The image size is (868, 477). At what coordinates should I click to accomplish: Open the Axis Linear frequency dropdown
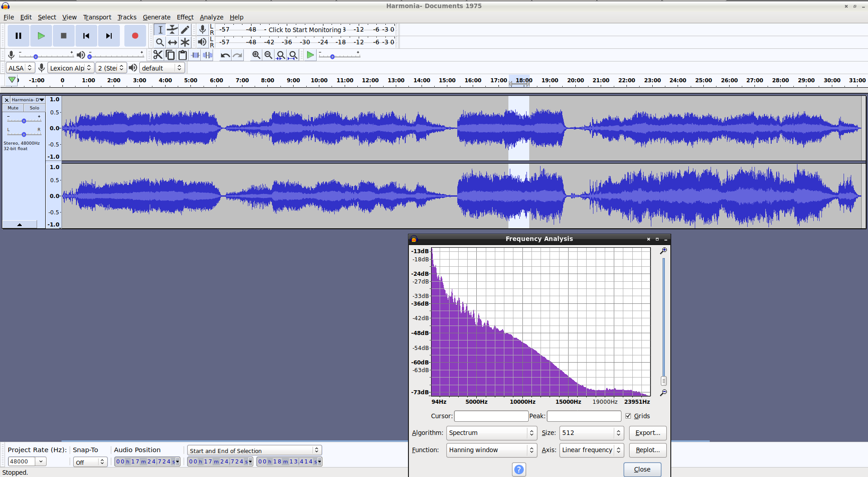coord(592,450)
